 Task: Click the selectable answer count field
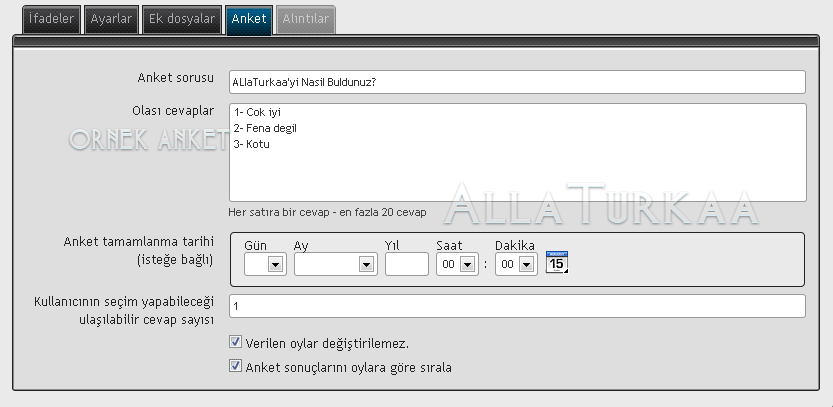click(x=516, y=306)
